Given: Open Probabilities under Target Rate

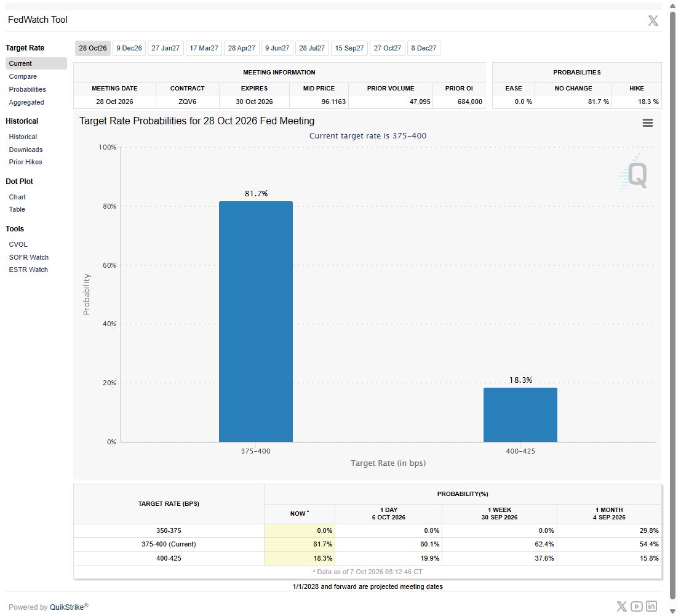Looking at the screenshot, I should click(x=27, y=89).
